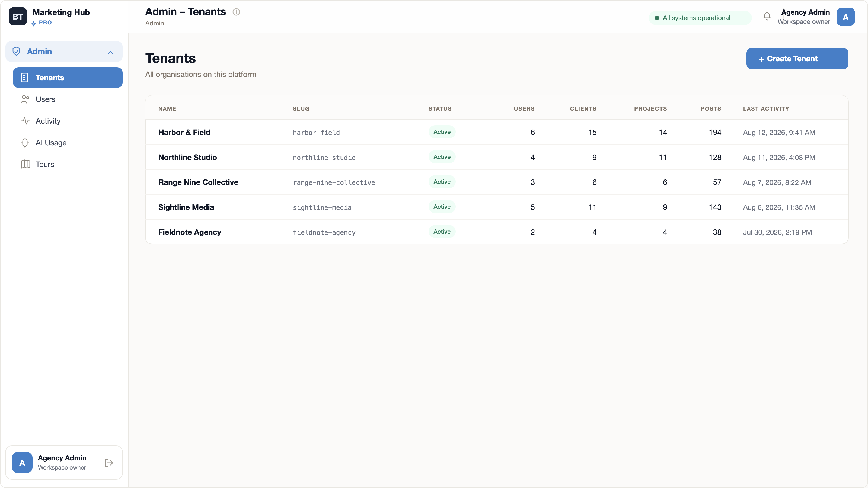Click the PROJECTS column header
This screenshot has width=868, height=488.
[650, 108]
